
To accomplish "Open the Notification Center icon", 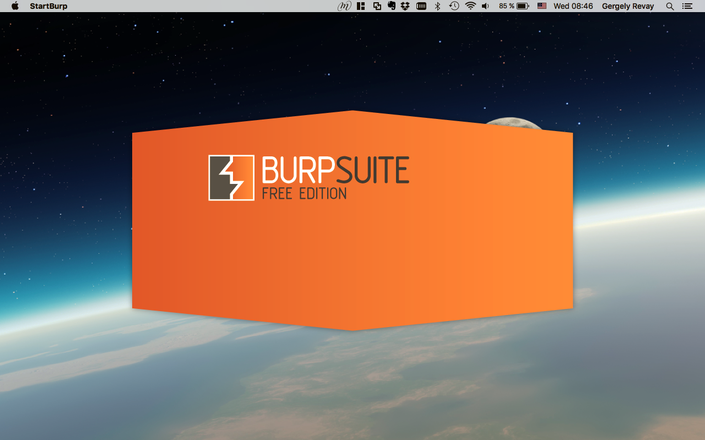I will pyautogui.click(x=687, y=6).
